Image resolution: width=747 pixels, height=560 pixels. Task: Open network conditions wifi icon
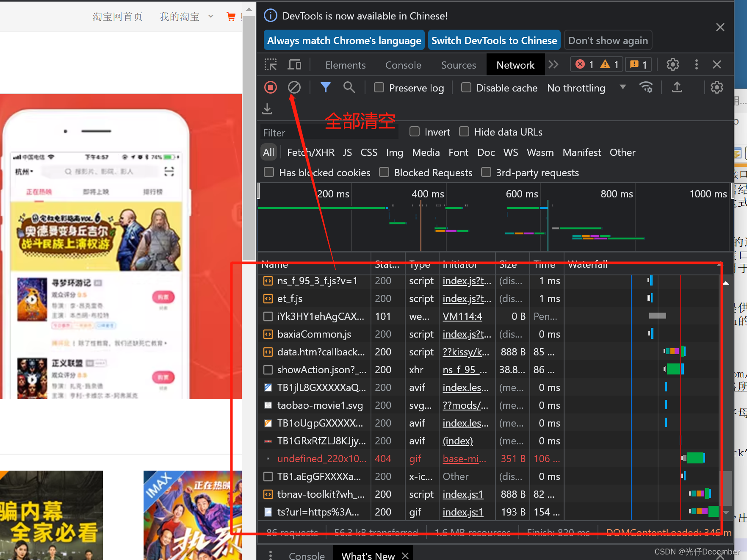coord(646,87)
